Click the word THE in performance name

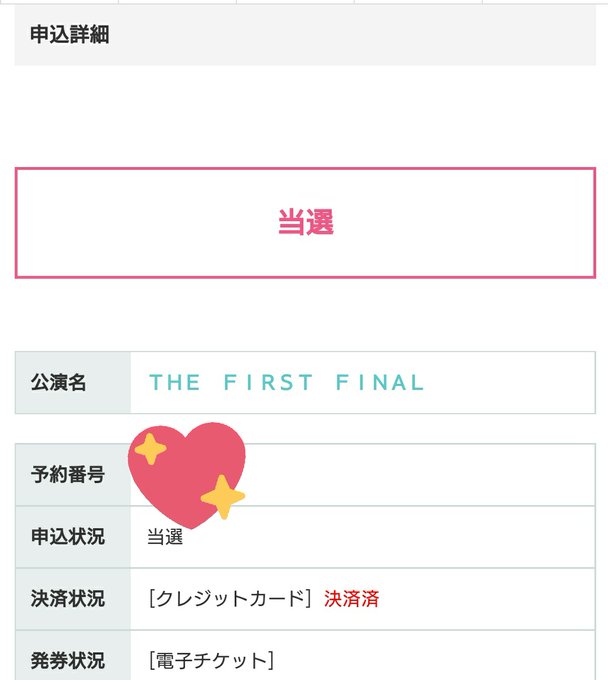174,382
